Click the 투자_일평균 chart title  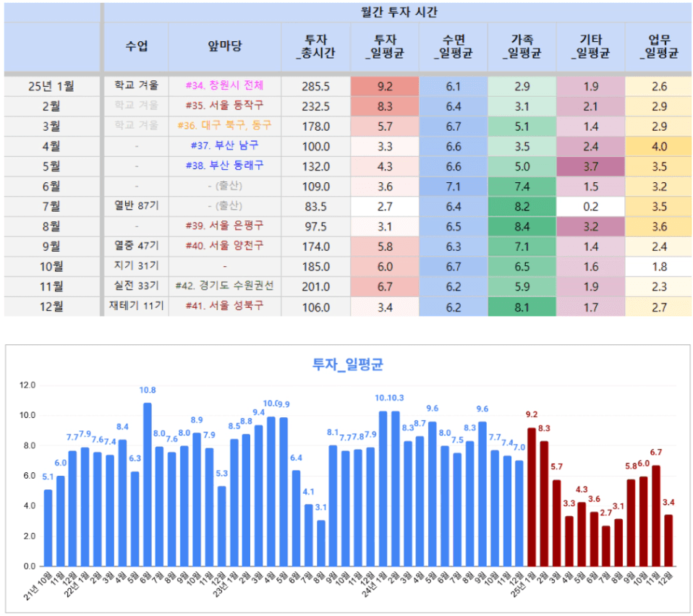click(348, 364)
